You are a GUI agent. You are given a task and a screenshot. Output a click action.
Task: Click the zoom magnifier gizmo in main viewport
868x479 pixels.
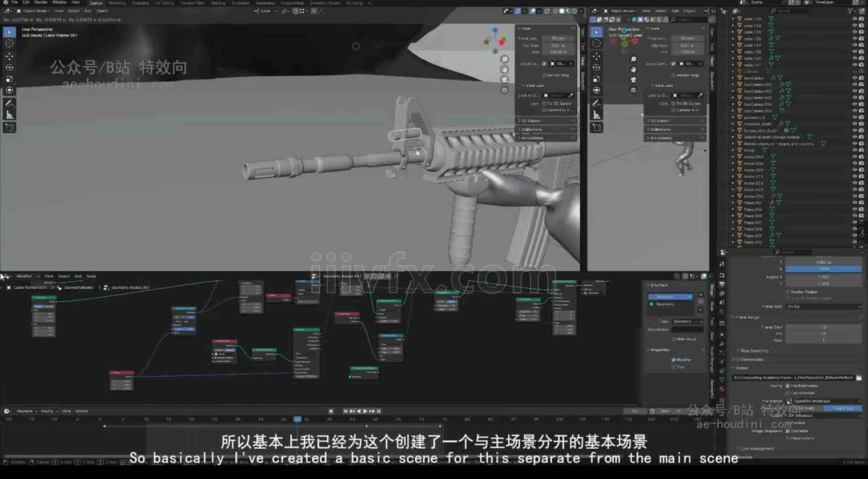(x=504, y=59)
